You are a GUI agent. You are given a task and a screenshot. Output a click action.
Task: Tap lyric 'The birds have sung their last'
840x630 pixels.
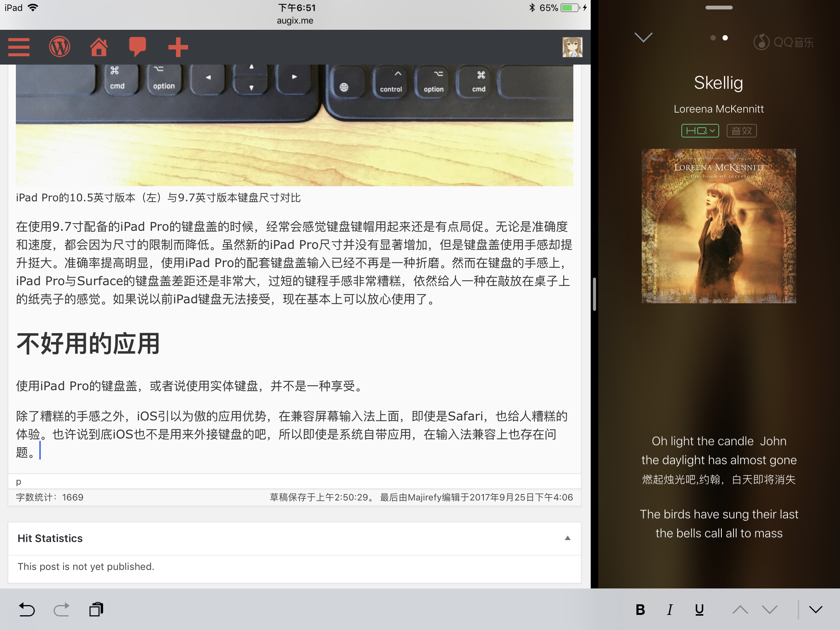(719, 514)
